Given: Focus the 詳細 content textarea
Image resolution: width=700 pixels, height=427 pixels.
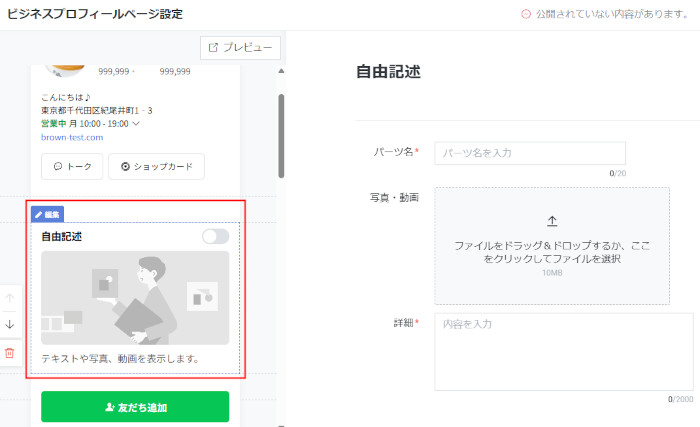Looking at the screenshot, I should (x=564, y=352).
